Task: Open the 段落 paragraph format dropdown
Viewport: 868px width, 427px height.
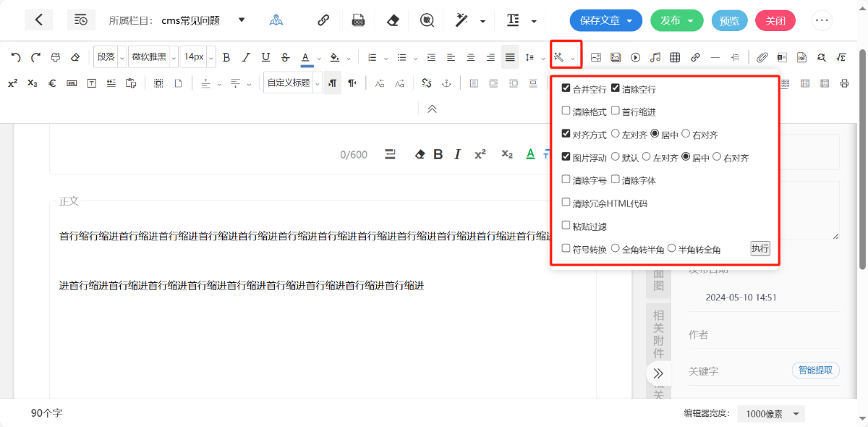Action: pos(110,57)
